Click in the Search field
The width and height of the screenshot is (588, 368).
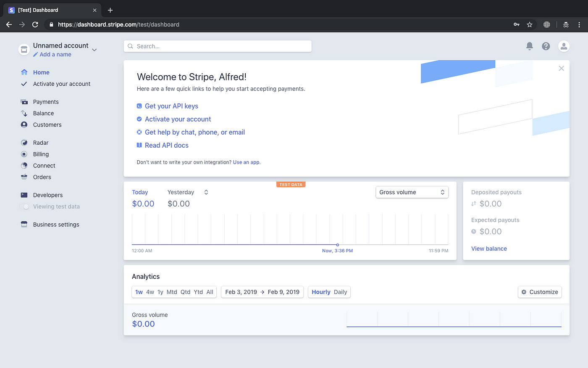pyautogui.click(x=218, y=46)
